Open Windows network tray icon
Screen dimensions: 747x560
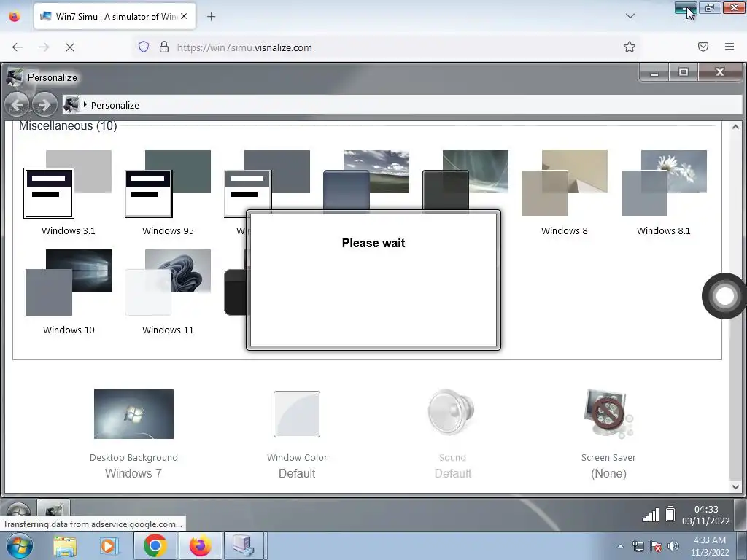click(x=638, y=547)
